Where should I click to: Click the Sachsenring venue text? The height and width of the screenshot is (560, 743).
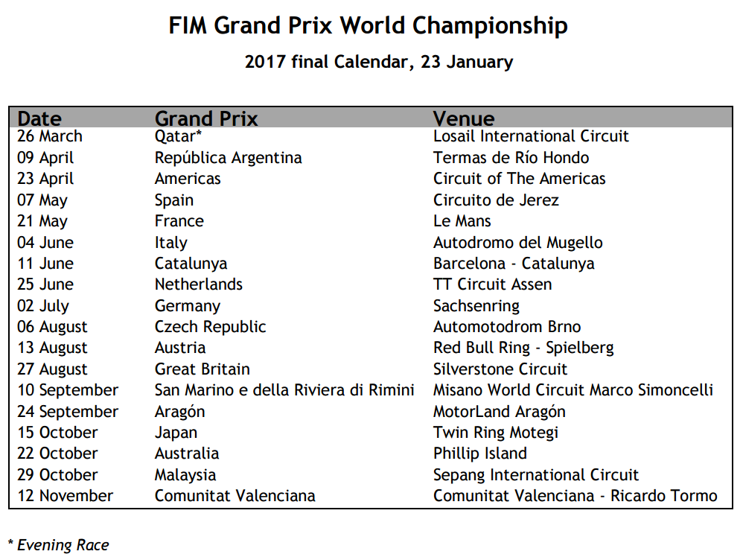[x=476, y=306]
